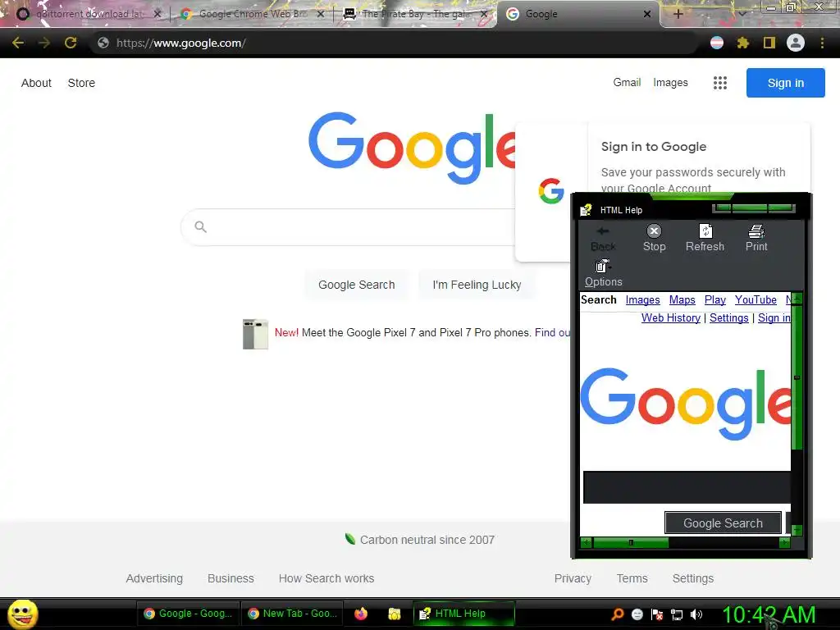Open Settings footer menu

click(x=693, y=578)
